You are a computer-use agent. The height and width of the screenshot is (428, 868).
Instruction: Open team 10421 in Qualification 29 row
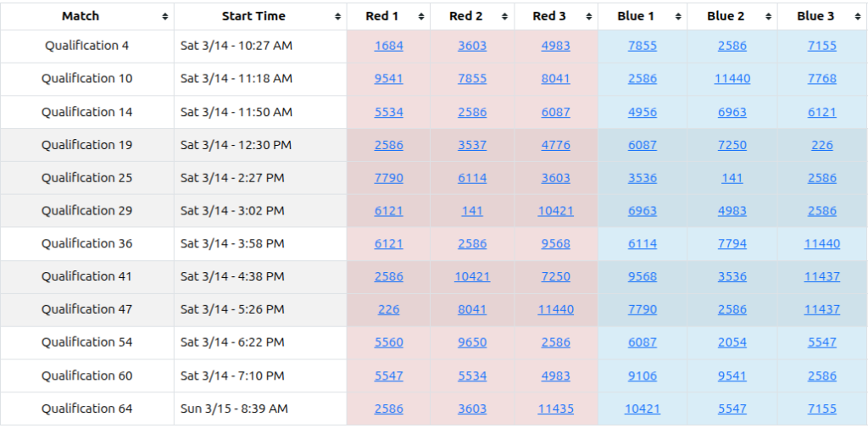click(556, 211)
